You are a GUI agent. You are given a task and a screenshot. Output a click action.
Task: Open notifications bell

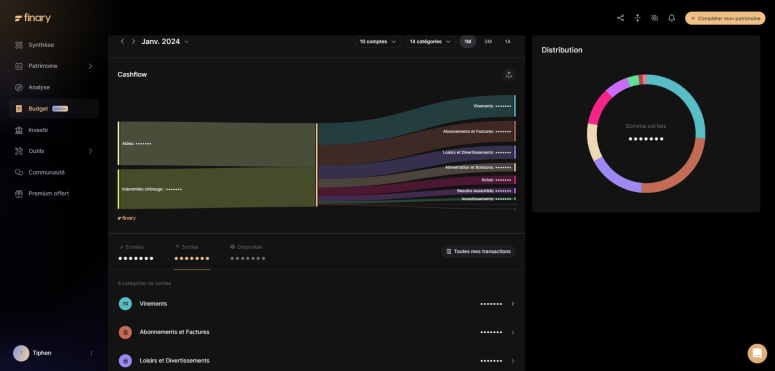click(x=672, y=18)
